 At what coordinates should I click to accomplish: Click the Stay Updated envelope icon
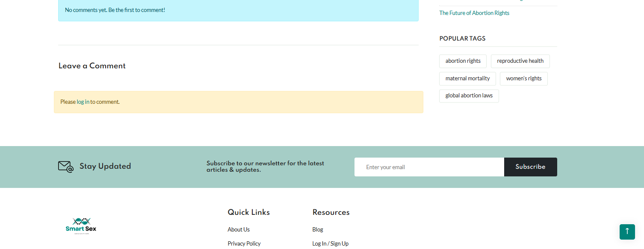click(65, 167)
